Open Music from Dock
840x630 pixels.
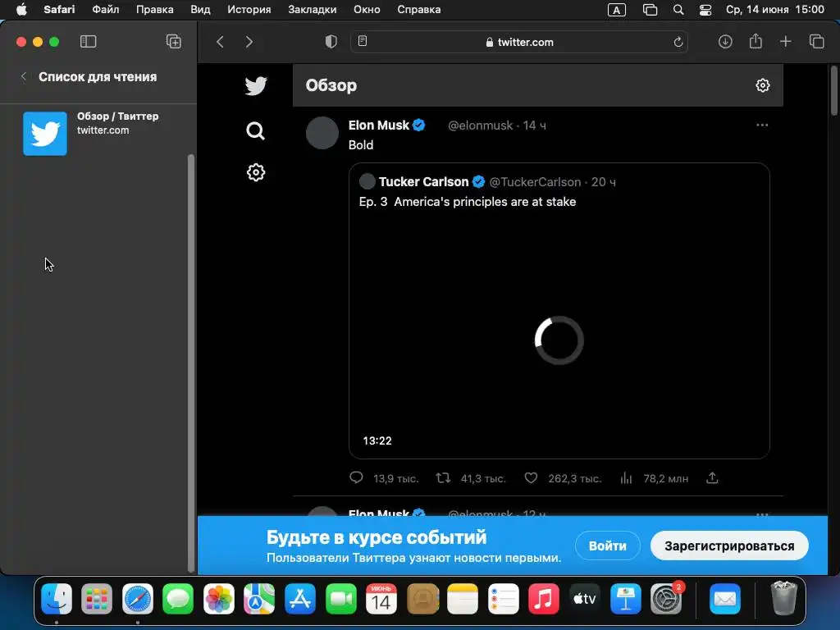pyautogui.click(x=544, y=598)
